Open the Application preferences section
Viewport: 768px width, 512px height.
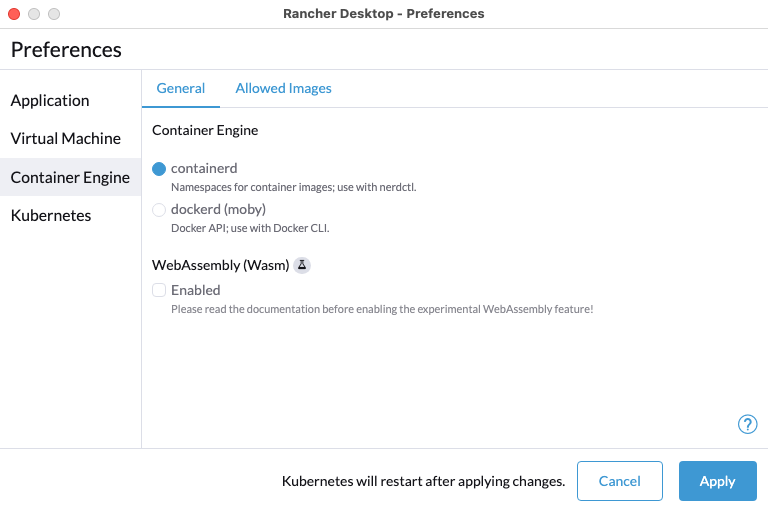[x=50, y=100]
